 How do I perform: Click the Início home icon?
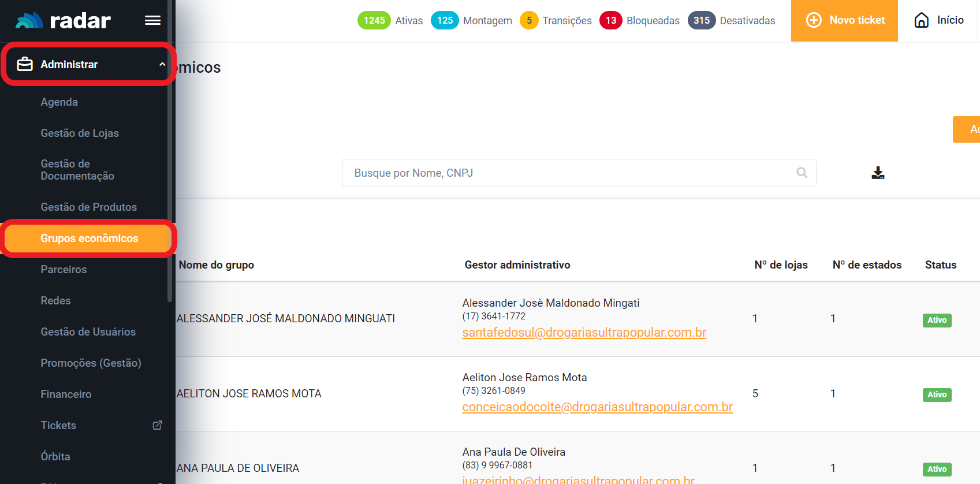point(922,20)
